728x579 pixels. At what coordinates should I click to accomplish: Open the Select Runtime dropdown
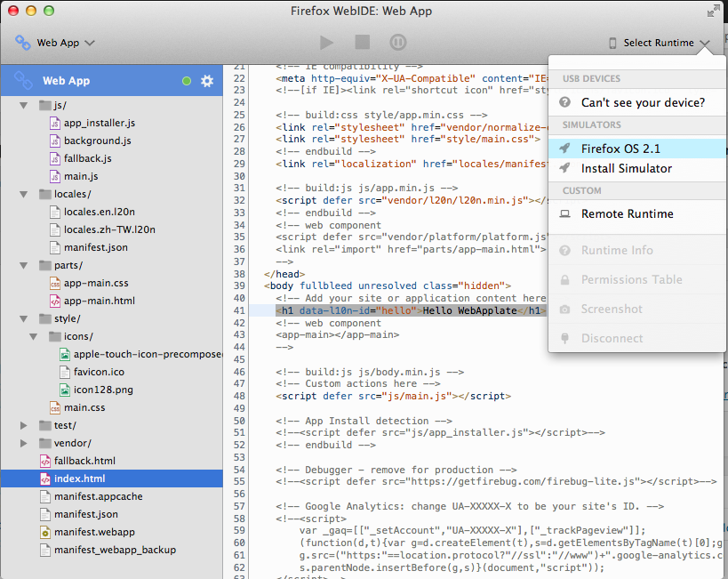pyautogui.click(x=659, y=43)
